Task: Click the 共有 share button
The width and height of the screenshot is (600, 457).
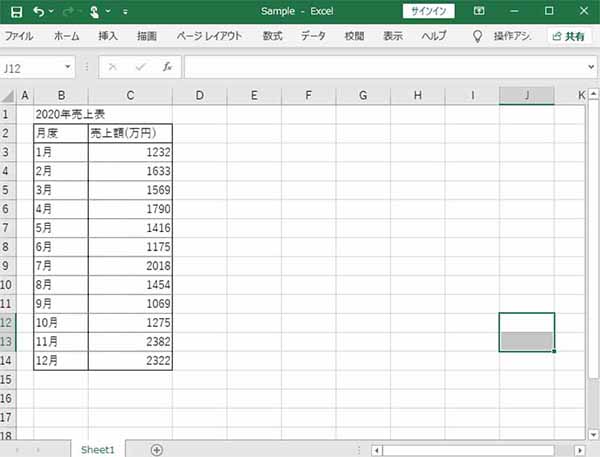Action: (x=568, y=36)
